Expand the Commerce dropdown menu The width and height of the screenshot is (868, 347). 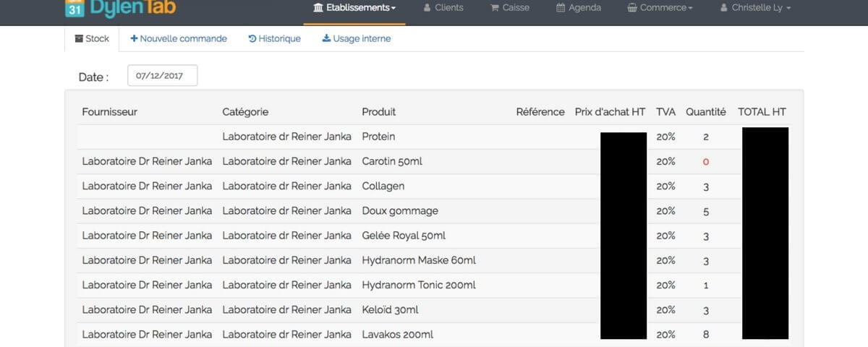coord(660,8)
